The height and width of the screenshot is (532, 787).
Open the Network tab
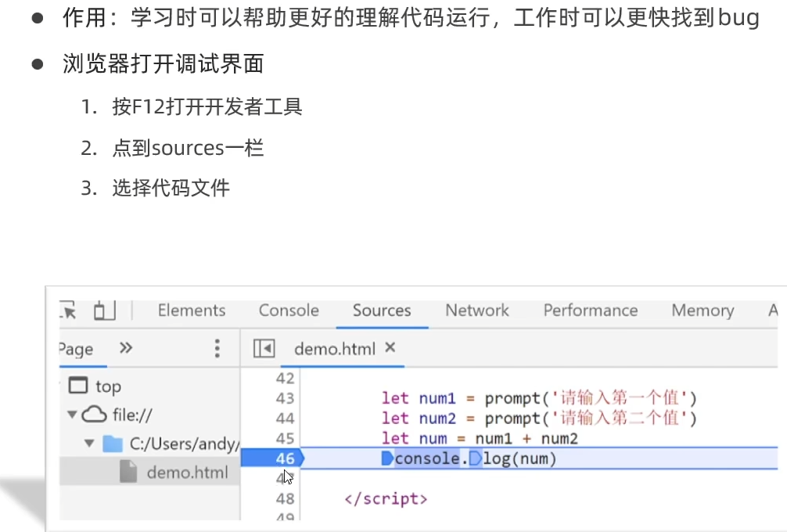point(477,310)
